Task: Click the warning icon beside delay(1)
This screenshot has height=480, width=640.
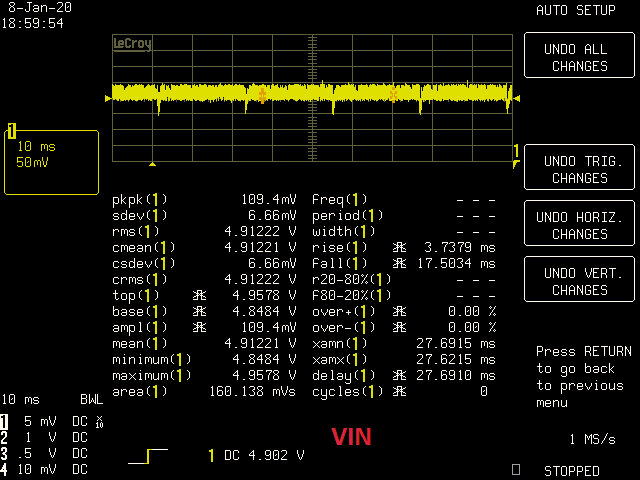Action: 399,375
